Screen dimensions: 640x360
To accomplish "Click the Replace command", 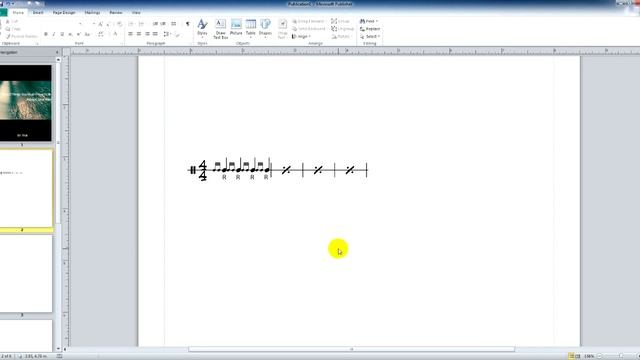I will [x=370, y=29].
